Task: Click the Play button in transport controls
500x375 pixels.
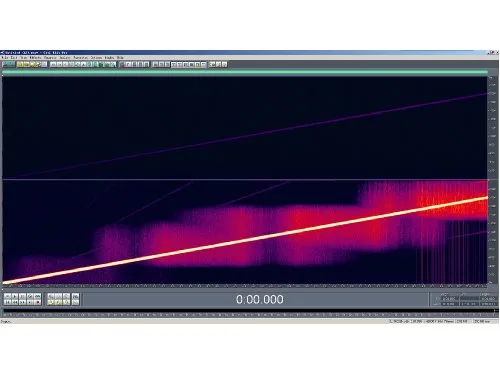Action: [x=15, y=296]
